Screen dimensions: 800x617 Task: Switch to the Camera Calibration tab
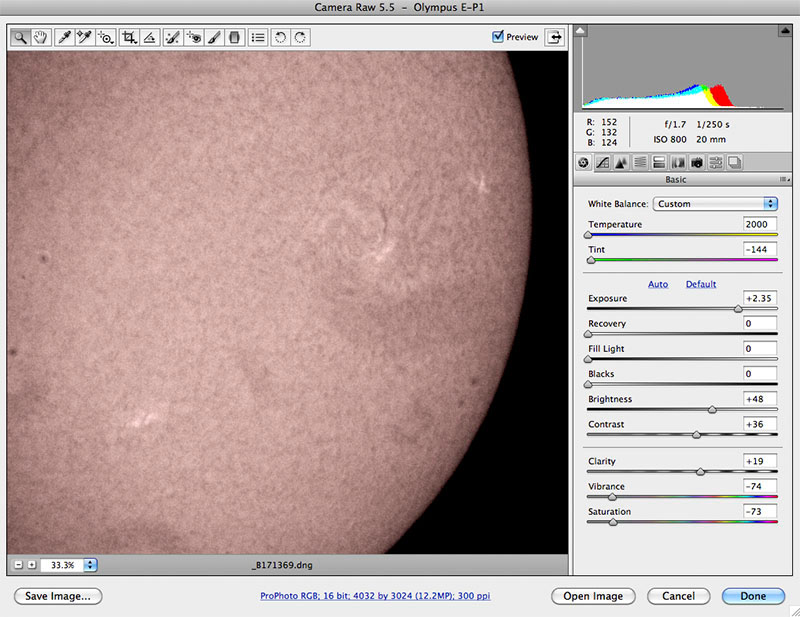697,162
